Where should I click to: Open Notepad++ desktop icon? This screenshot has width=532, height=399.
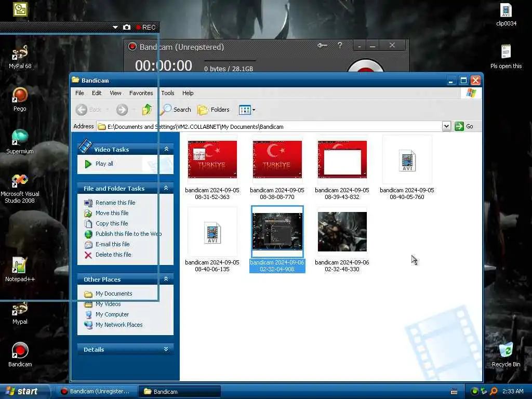click(20, 270)
